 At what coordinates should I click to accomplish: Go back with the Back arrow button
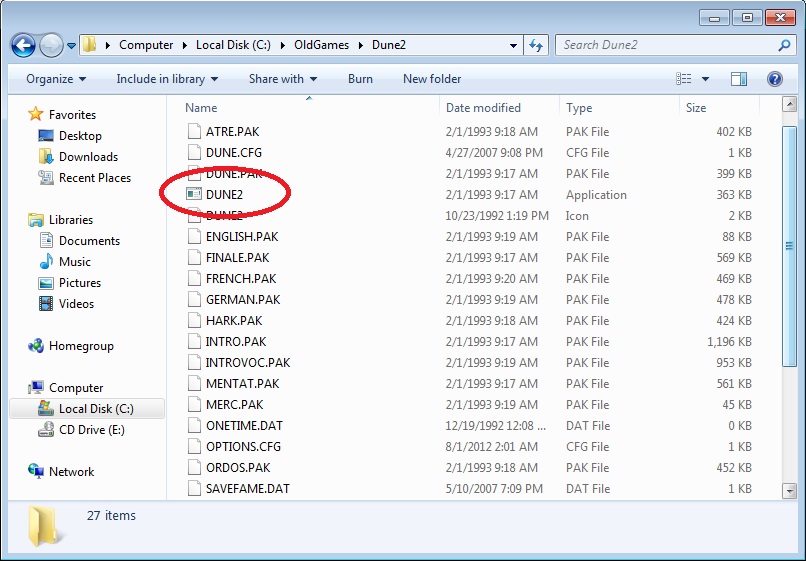click(x=23, y=46)
